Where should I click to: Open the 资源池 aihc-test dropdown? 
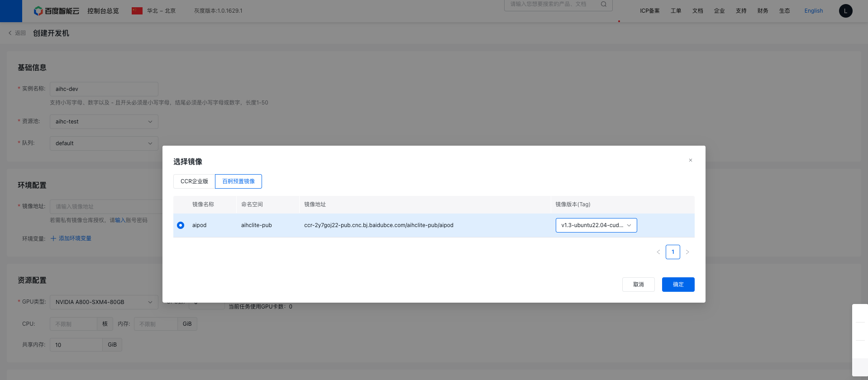[104, 122]
